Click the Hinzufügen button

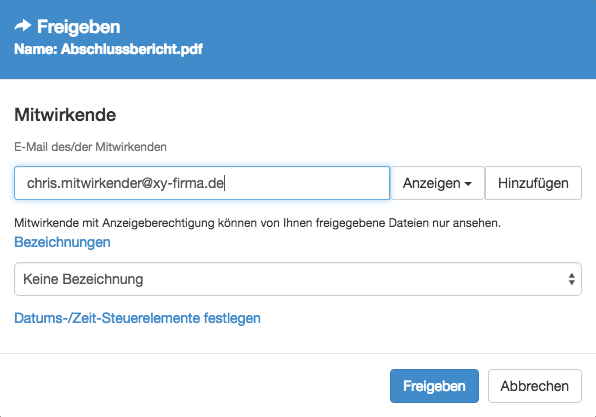click(x=533, y=183)
